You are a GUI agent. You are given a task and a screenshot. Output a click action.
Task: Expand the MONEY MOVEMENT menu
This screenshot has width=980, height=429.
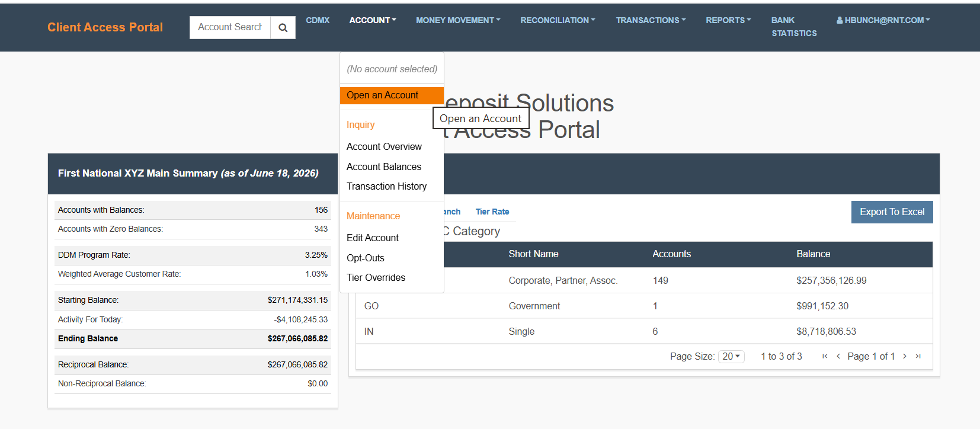[458, 20]
